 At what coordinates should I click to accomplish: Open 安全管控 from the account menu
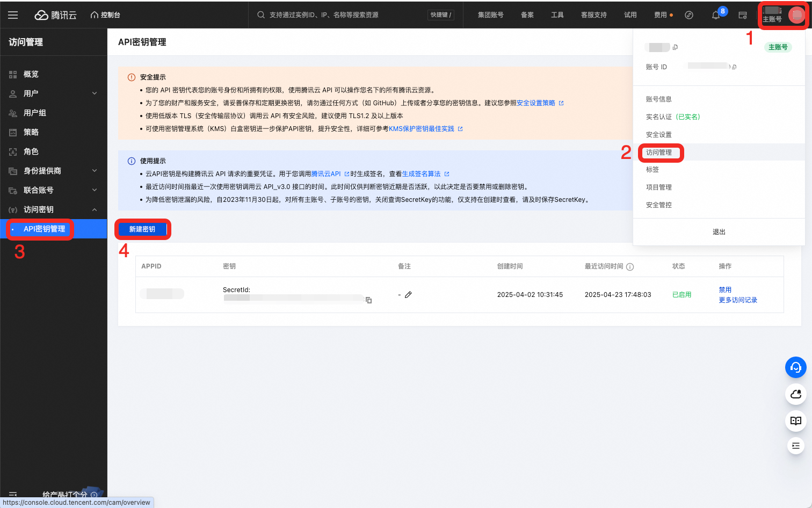[659, 205]
